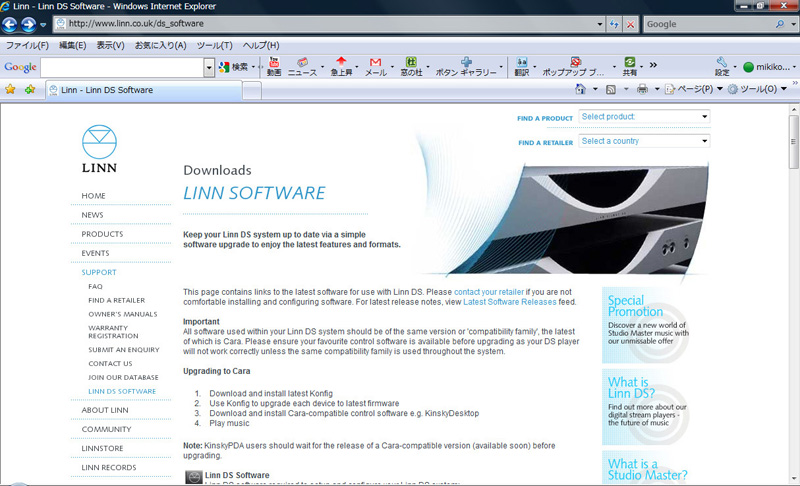Expand the Select a country dropdown
The image size is (800, 486).
tap(644, 141)
